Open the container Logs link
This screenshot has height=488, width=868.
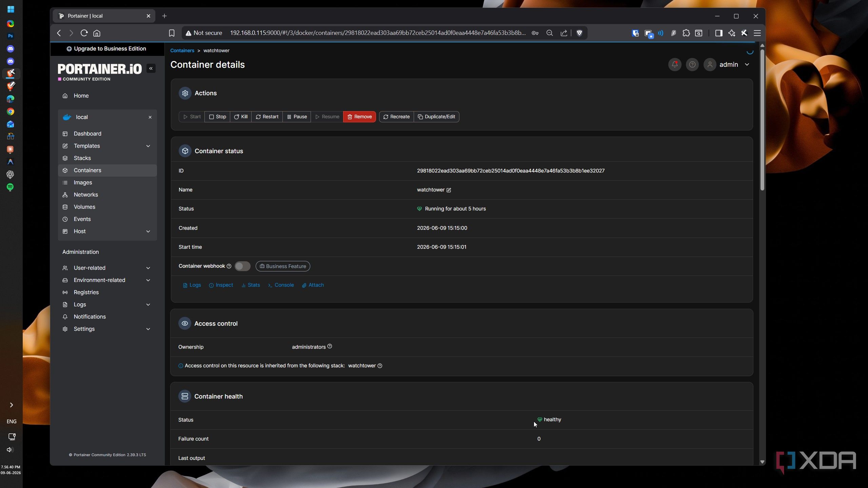click(192, 285)
